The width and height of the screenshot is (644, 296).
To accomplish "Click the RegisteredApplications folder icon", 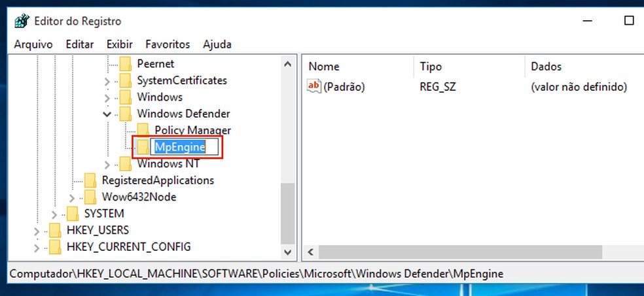I will 90,180.
